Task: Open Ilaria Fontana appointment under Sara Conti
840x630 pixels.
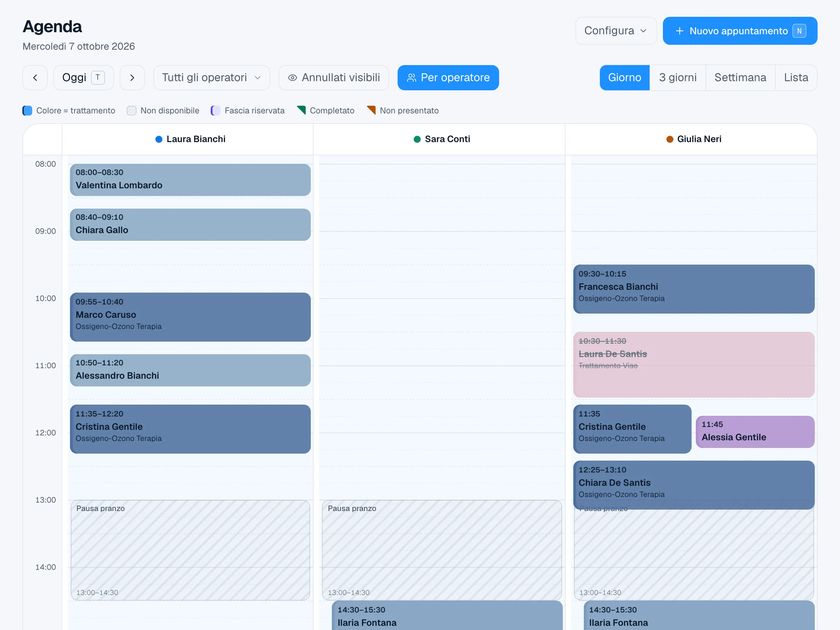Action: pos(447,616)
